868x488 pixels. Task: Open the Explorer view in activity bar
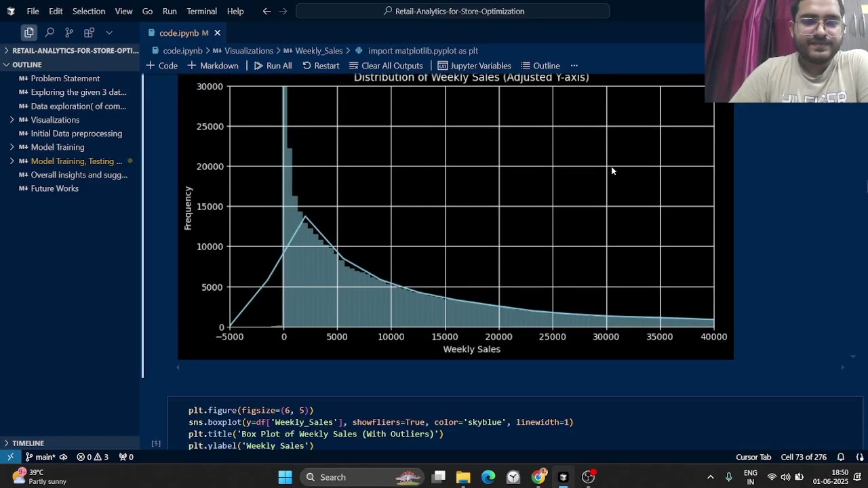coord(28,33)
